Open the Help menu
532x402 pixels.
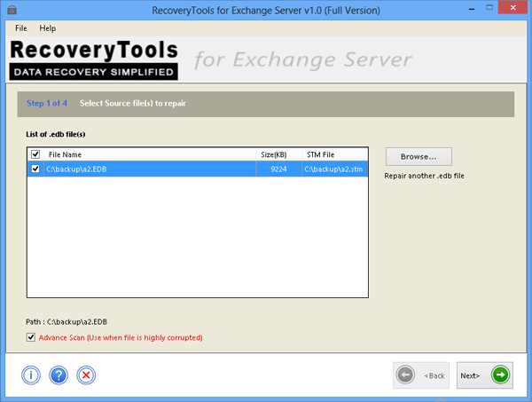click(x=48, y=28)
